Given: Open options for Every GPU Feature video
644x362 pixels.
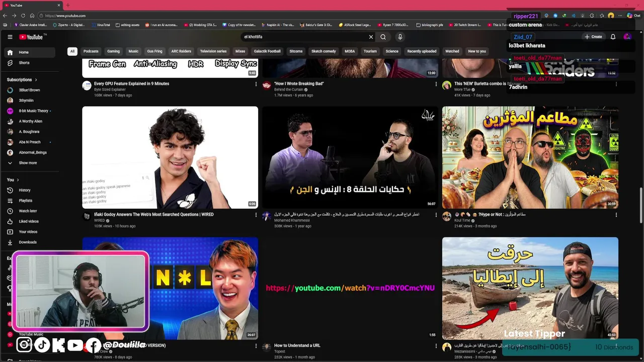Looking at the screenshot, I should [x=256, y=84].
